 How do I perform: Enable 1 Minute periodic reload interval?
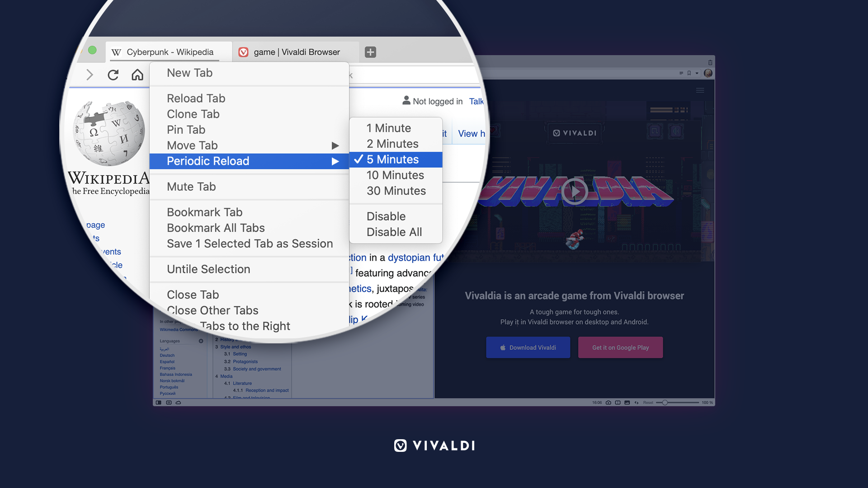(x=388, y=127)
